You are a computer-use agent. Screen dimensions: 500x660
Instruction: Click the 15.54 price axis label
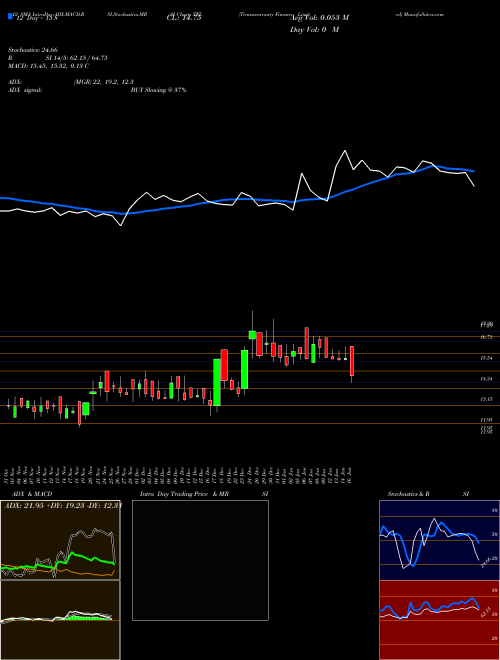tap(487, 358)
